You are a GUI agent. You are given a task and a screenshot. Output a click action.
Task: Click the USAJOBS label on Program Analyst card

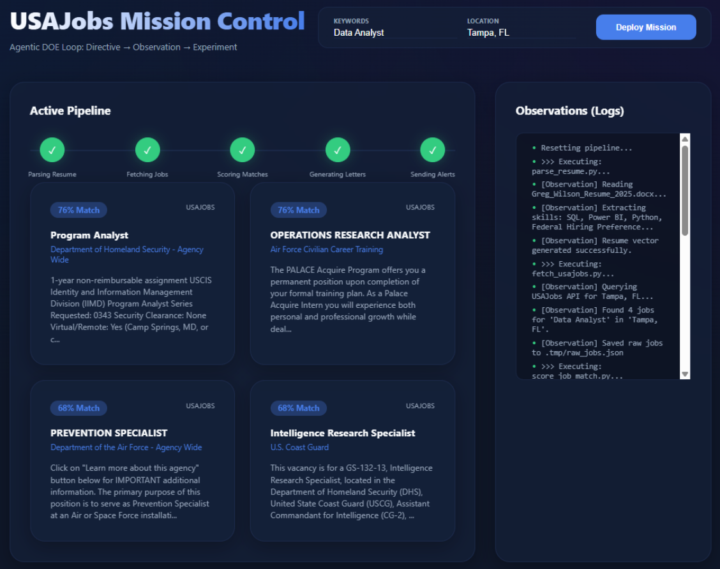[x=200, y=208]
